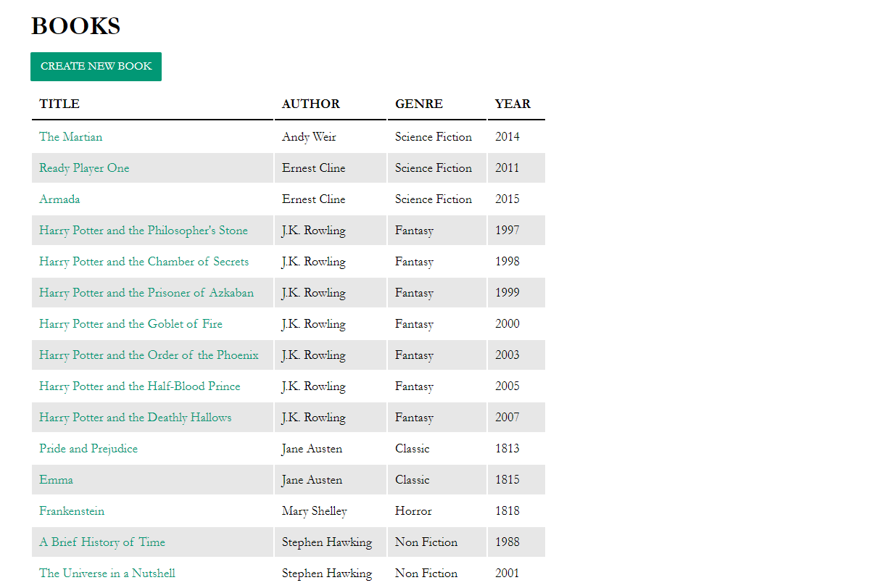Select the Emma book link
This screenshot has height=588, width=883.
pos(56,479)
